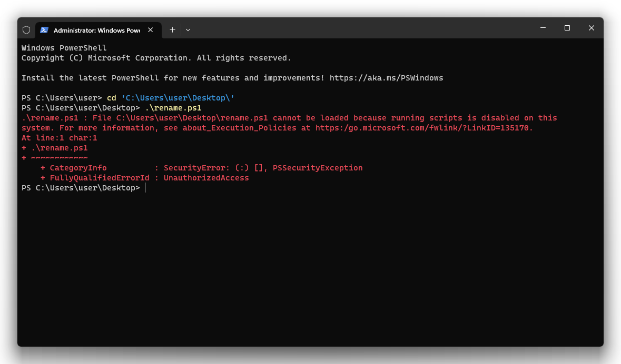Click 'PSSecurityException' text in error
Image resolution: width=621 pixels, height=364 pixels.
tap(318, 168)
